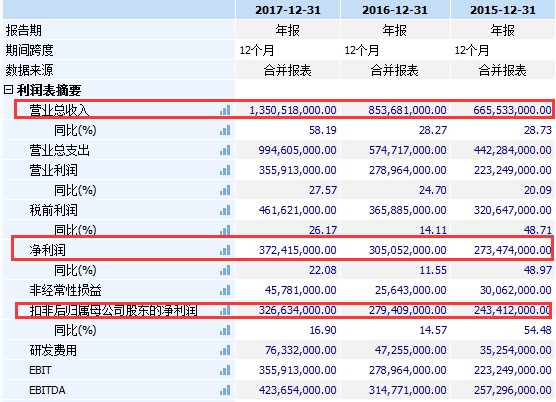Open chart icon for 净利润 row
This screenshot has height=402, width=556.
[225, 250]
